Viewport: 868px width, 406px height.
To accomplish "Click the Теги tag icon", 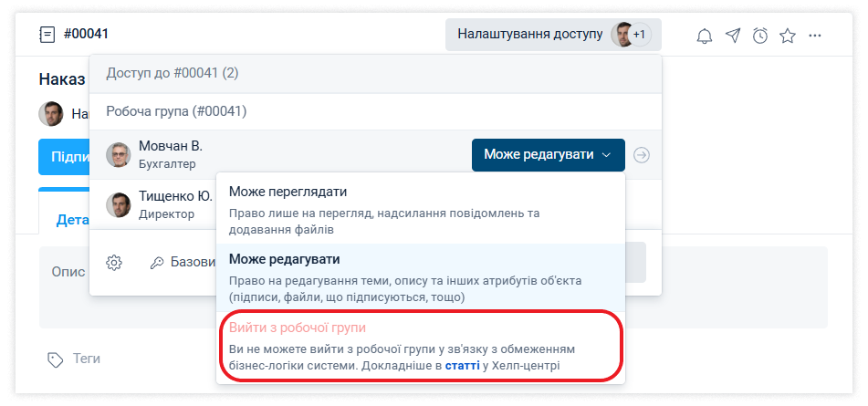I will [55, 359].
